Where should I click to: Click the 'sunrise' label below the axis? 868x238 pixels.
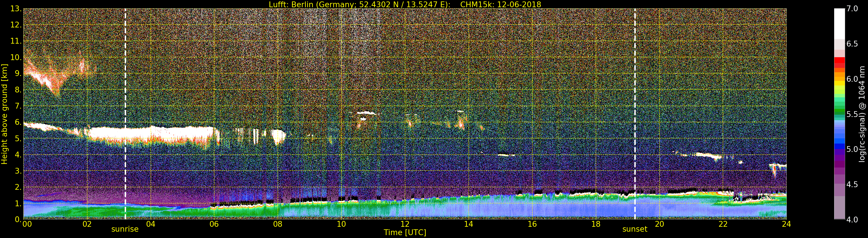[125, 229]
